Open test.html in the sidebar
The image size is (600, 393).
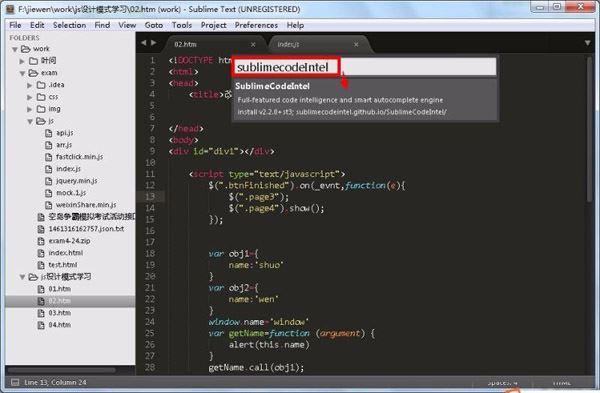coord(62,265)
